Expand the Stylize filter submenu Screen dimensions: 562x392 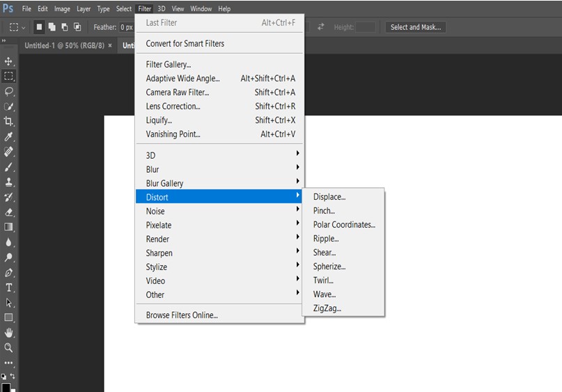219,267
